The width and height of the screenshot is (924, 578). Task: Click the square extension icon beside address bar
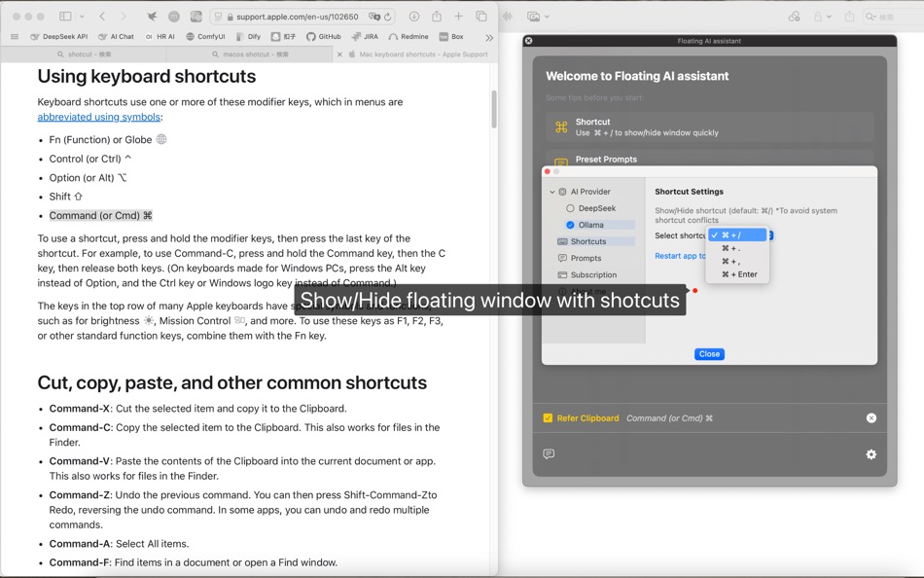195,17
